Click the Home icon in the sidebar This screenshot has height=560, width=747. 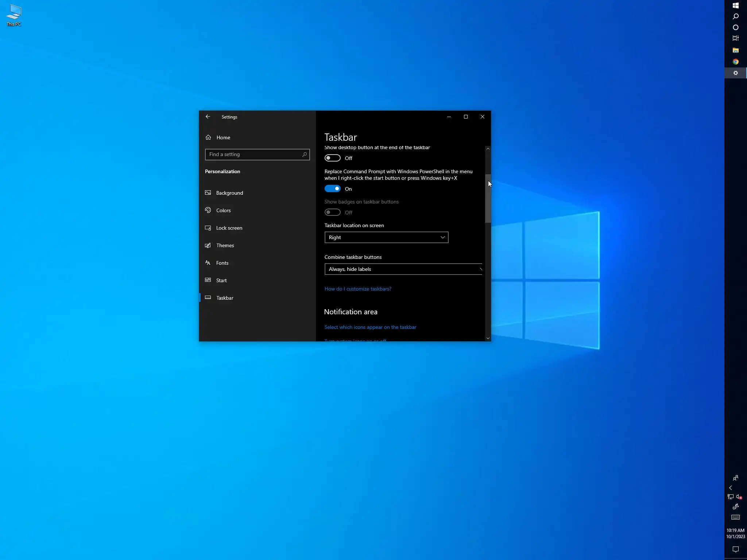coord(208,137)
